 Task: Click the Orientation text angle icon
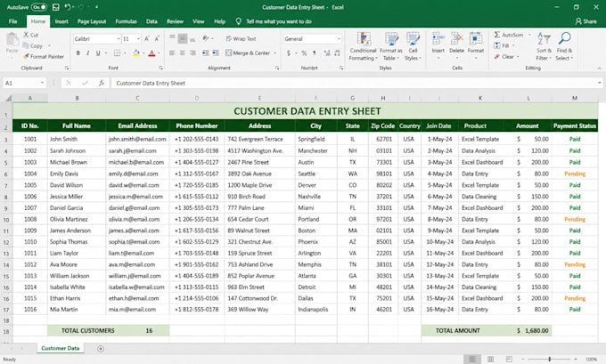click(206, 38)
